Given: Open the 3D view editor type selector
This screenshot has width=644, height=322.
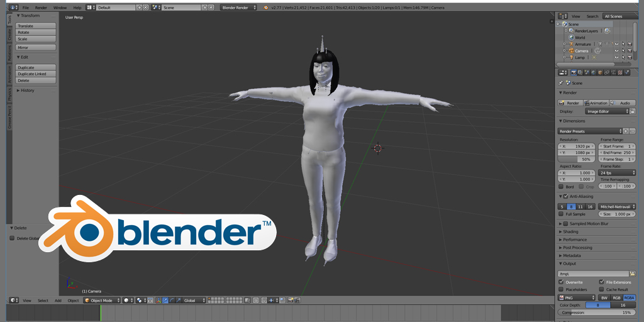Looking at the screenshot, I should coord(14,300).
